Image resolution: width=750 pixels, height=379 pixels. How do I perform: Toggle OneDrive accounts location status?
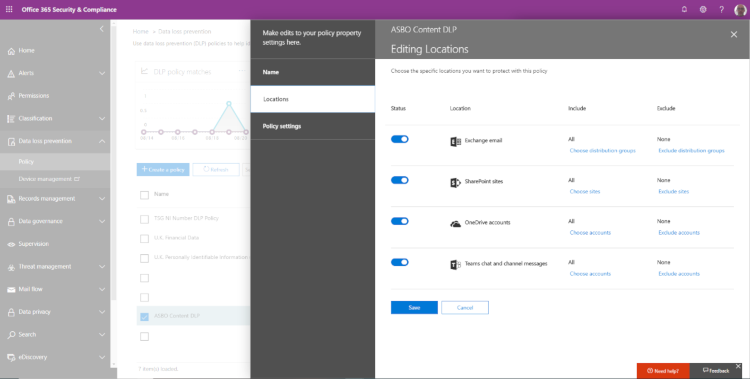(x=399, y=221)
